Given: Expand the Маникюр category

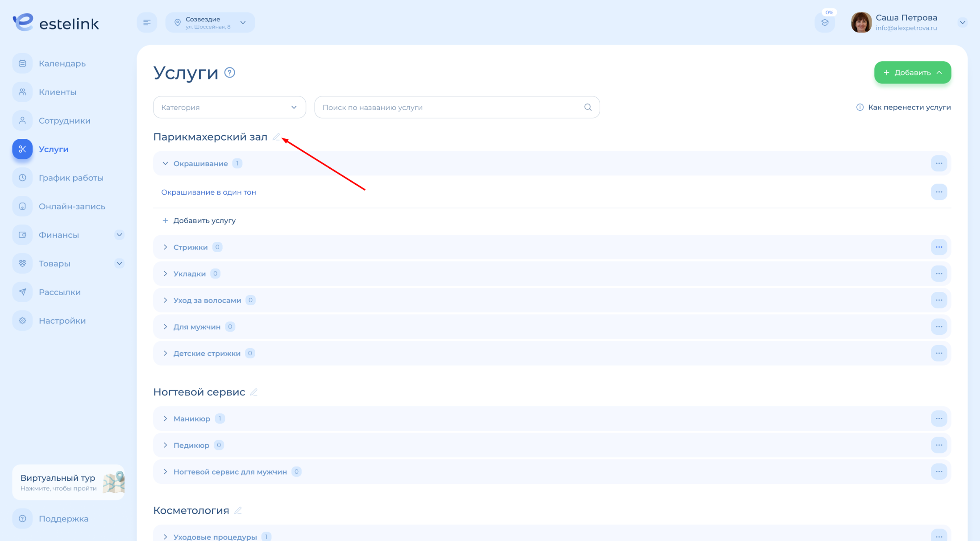Looking at the screenshot, I should tap(165, 418).
